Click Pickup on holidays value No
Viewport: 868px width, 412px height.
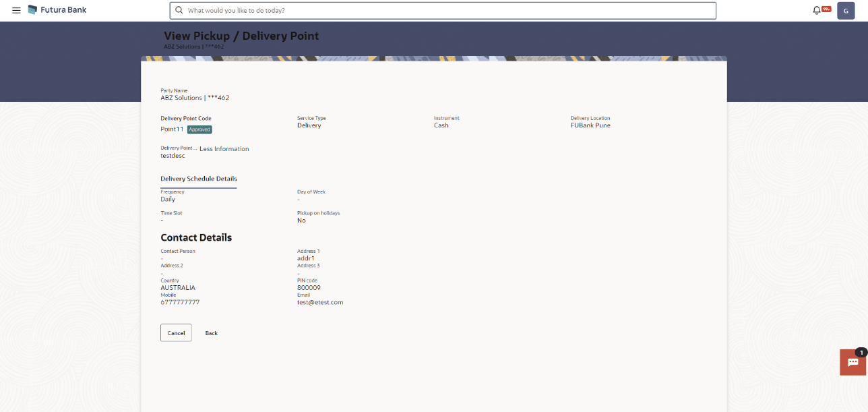tap(301, 220)
